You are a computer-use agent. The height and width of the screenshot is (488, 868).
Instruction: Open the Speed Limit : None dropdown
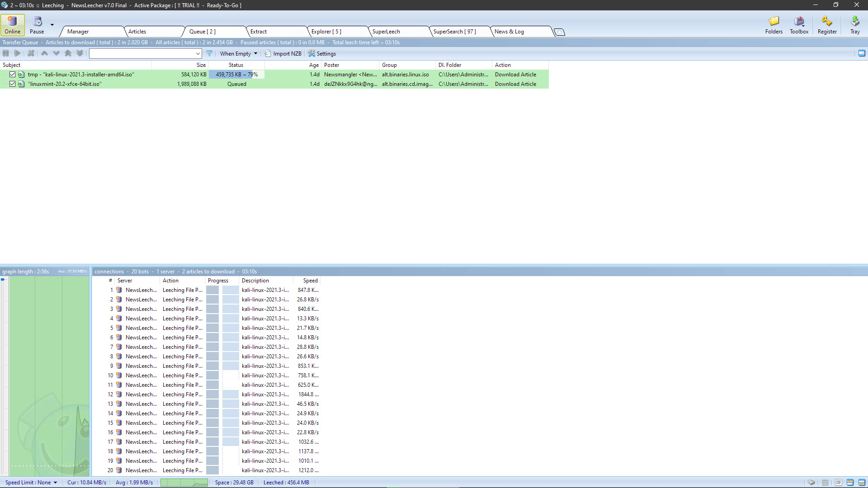coord(31,483)
